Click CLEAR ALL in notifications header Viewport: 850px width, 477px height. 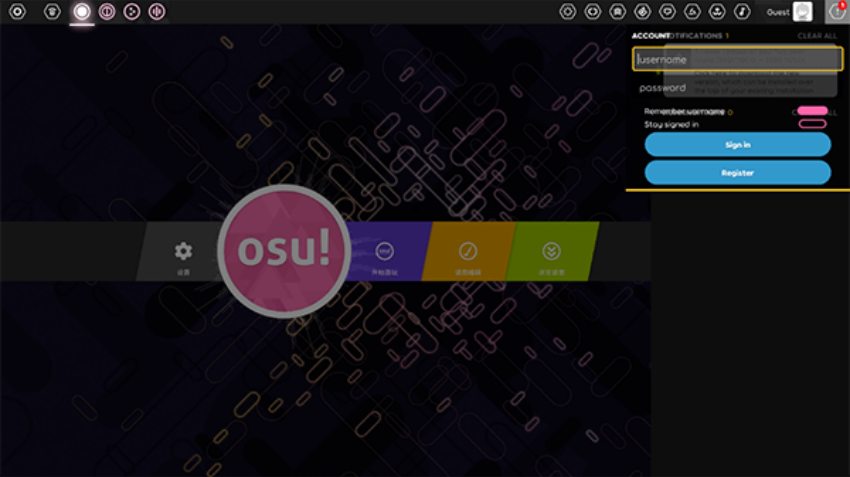(817, 36)
